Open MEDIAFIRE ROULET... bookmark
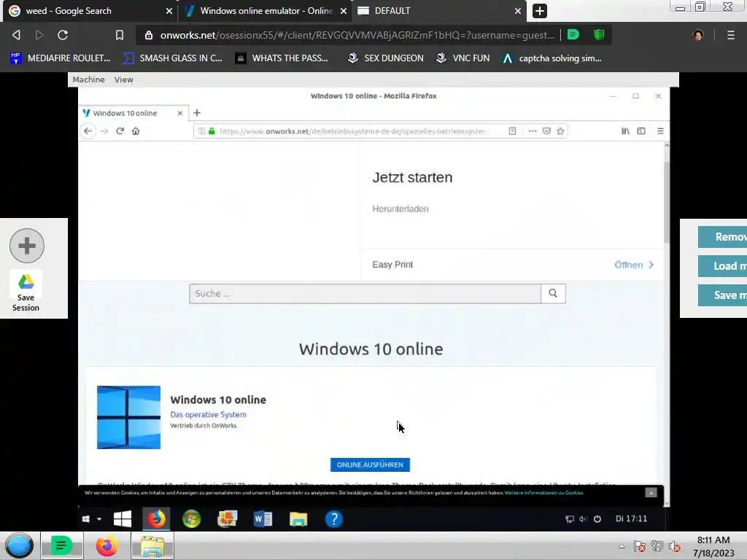The height and width of the screenshot is (560, 747). [x=60, y=58]
